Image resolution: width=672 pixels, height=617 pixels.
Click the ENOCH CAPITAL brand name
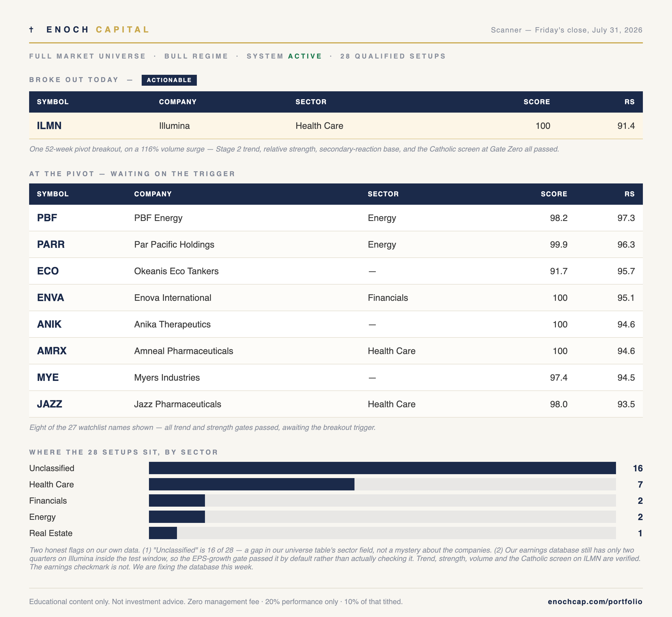tap(98, 30)
